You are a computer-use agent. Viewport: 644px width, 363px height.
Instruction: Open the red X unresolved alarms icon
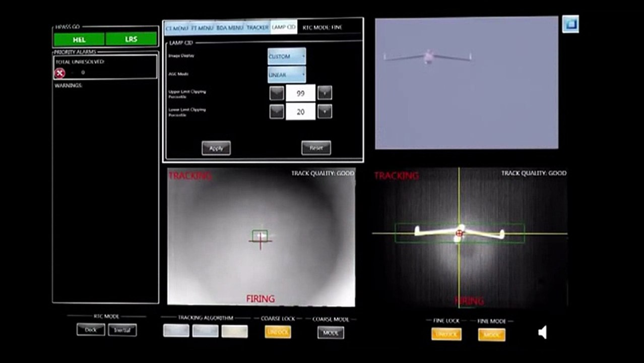[x=60, y=73]
